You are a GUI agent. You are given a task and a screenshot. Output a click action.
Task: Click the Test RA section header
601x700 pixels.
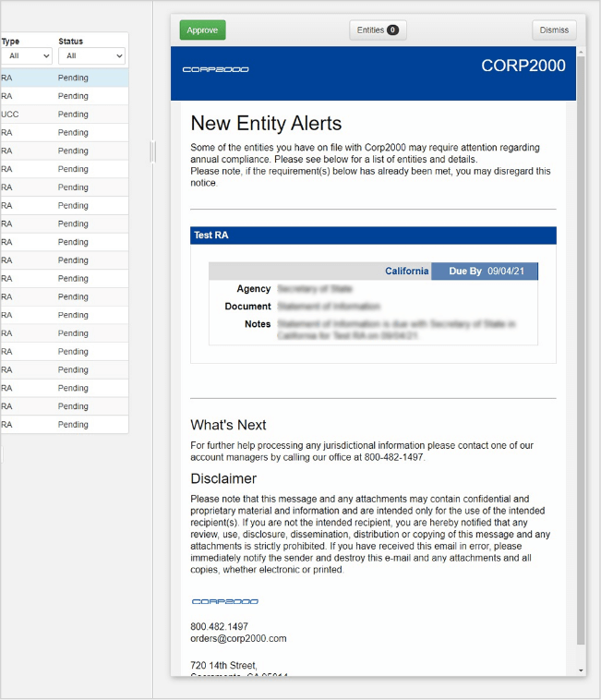(373, 235)
